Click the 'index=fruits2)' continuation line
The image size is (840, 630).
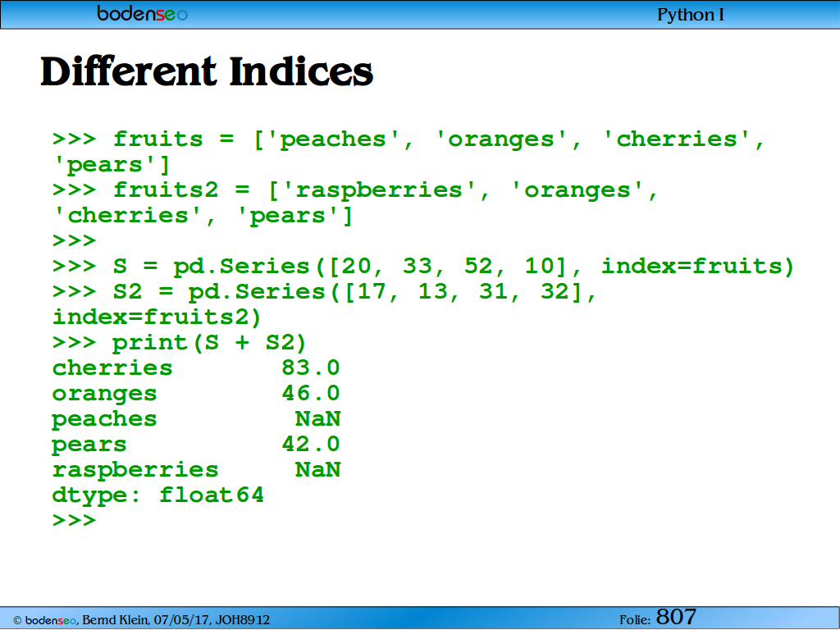coord(157,317)
